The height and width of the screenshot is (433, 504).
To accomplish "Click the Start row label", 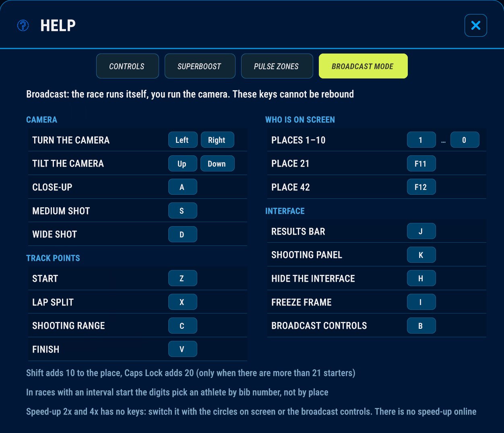I will pyautogui.click(x=45, y=278).
